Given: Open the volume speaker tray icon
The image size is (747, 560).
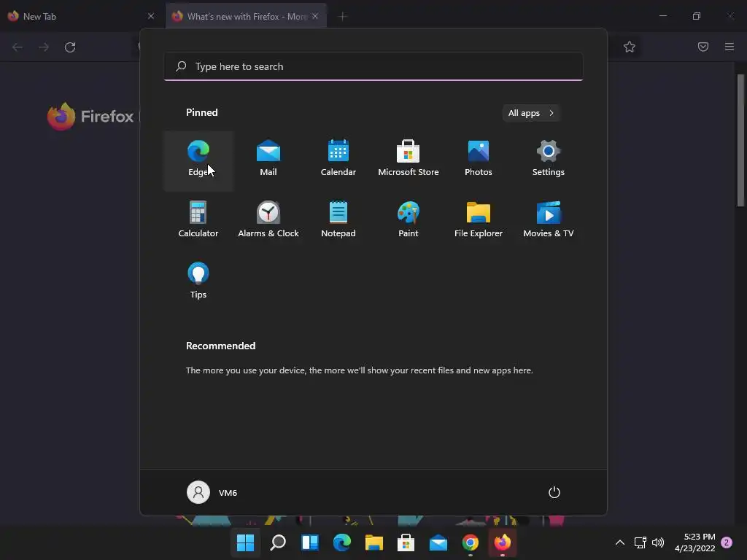Looking at the screenshot, I should pyautogui.click(x=658, y=542).
